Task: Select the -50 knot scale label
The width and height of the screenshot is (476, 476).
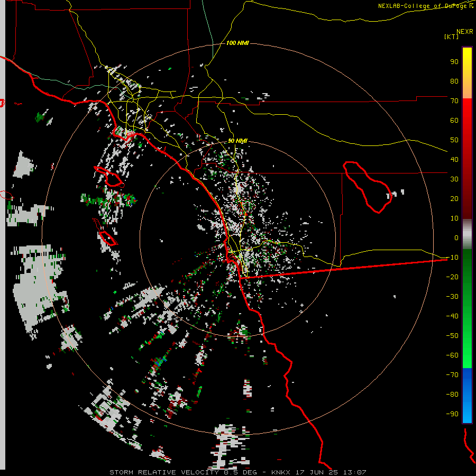Action: click(452, 335)
